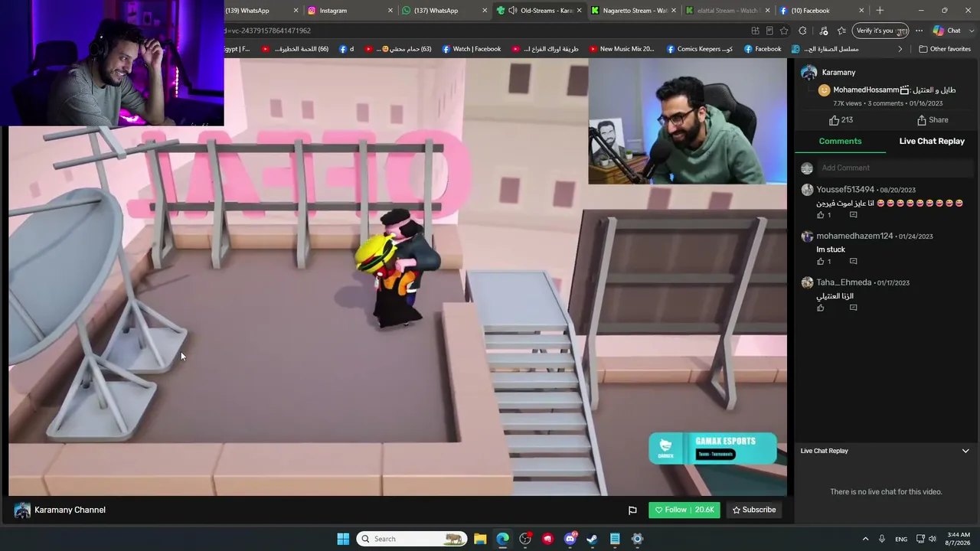Click Karamany avatar in the sidebar header

click(x=808, y=73)
